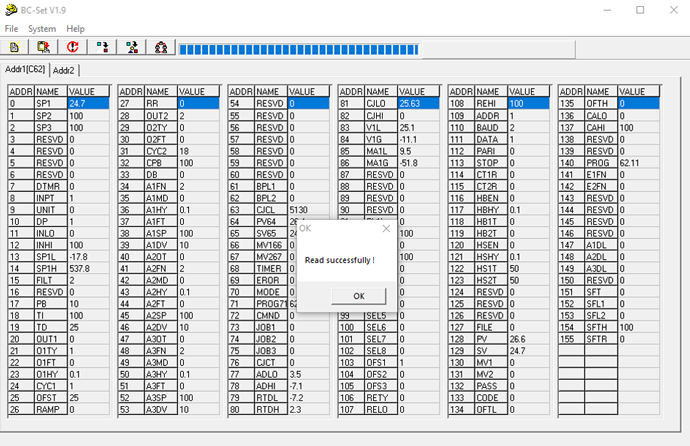Click the red ring network group toolbar icon

coord(161,47)
